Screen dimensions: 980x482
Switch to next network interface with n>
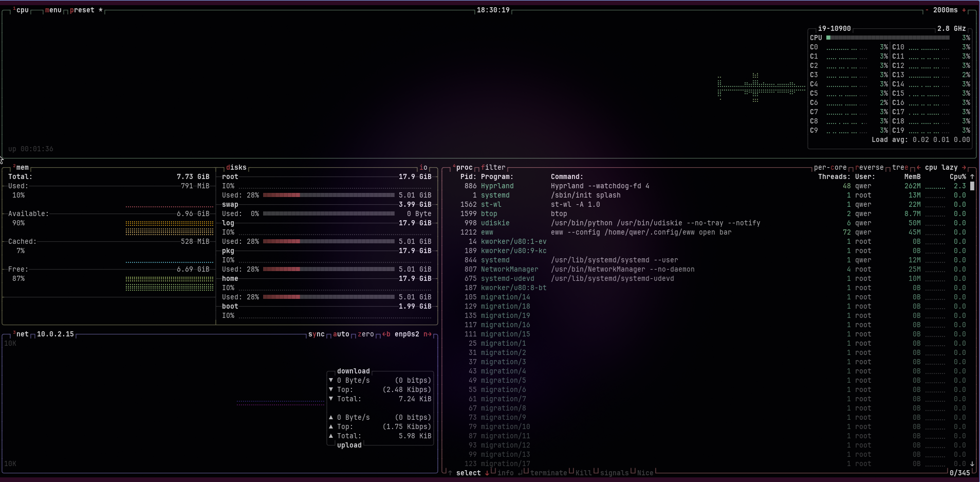(427, 334)
